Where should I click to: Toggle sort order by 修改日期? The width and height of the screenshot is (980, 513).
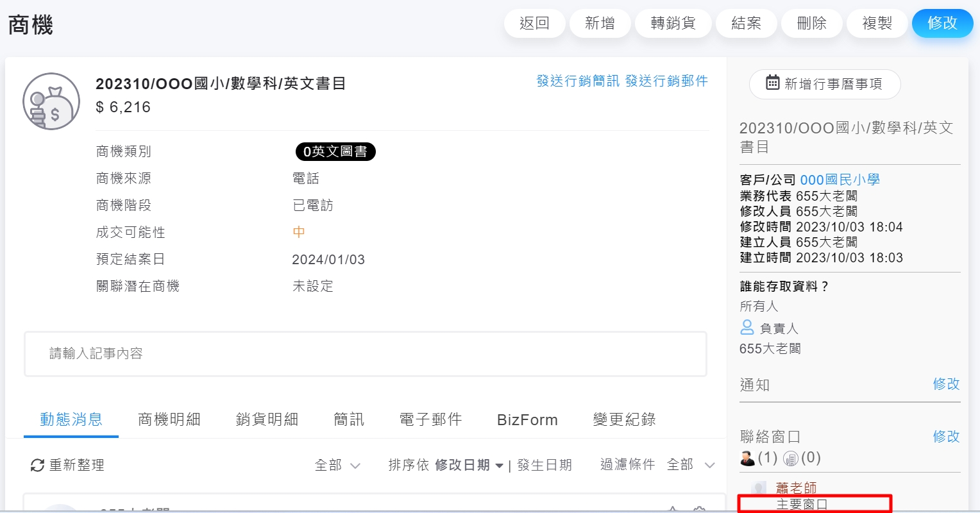[x=469, y=465]
